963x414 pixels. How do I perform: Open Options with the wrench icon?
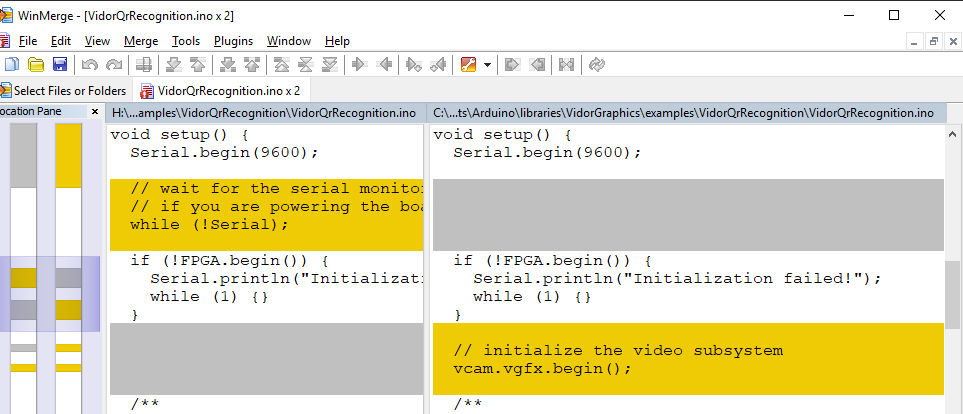click(x=468, y=64)
